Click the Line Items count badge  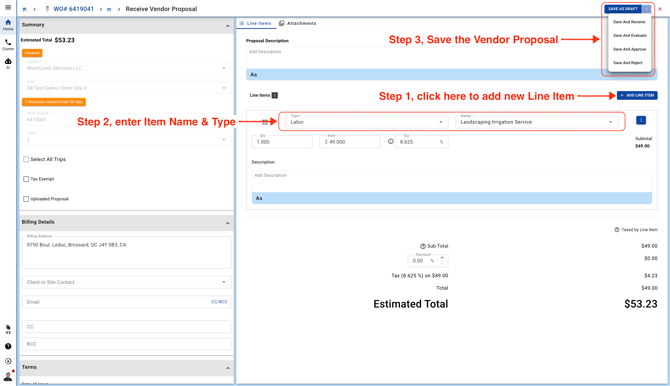pos(275,95)
